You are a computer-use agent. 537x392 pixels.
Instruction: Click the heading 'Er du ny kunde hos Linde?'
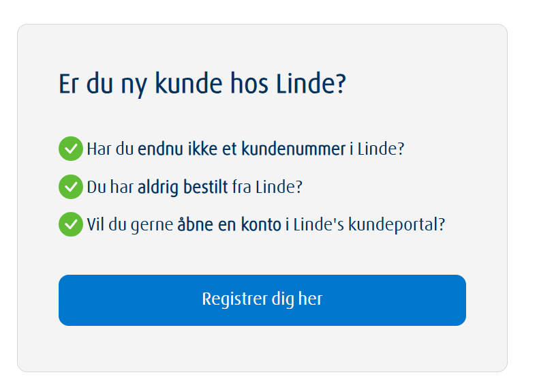202,85
